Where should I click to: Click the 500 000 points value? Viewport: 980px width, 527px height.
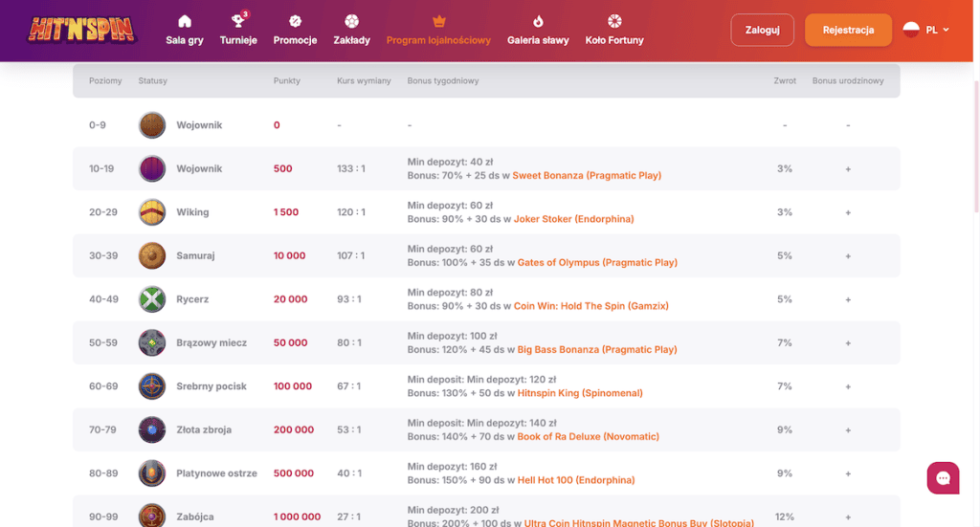[x=294, y=473]
